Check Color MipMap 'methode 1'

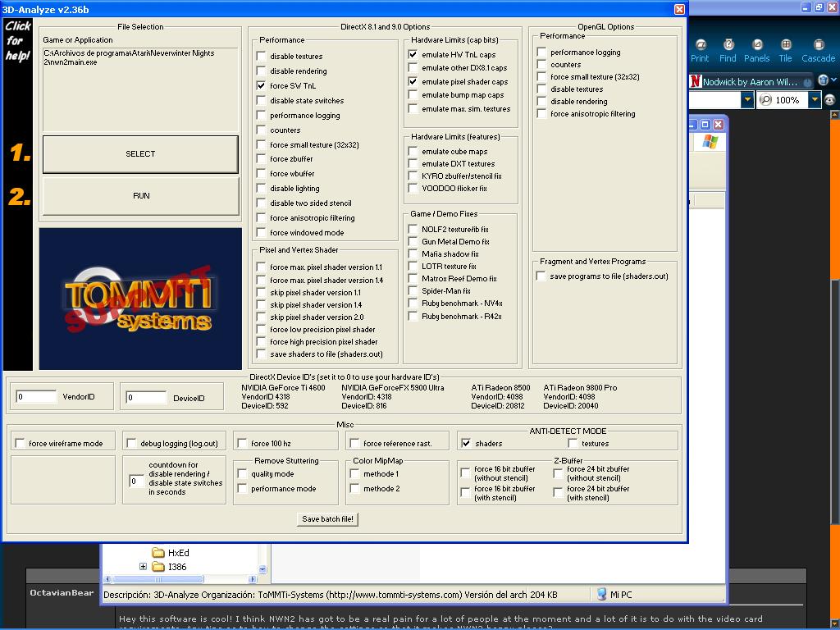point(354,473)
